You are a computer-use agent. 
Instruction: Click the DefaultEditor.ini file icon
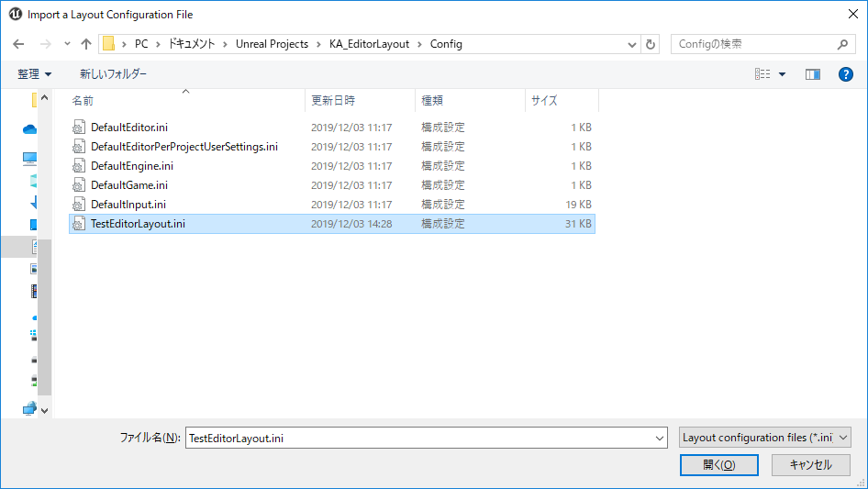(x=79, y=128)
